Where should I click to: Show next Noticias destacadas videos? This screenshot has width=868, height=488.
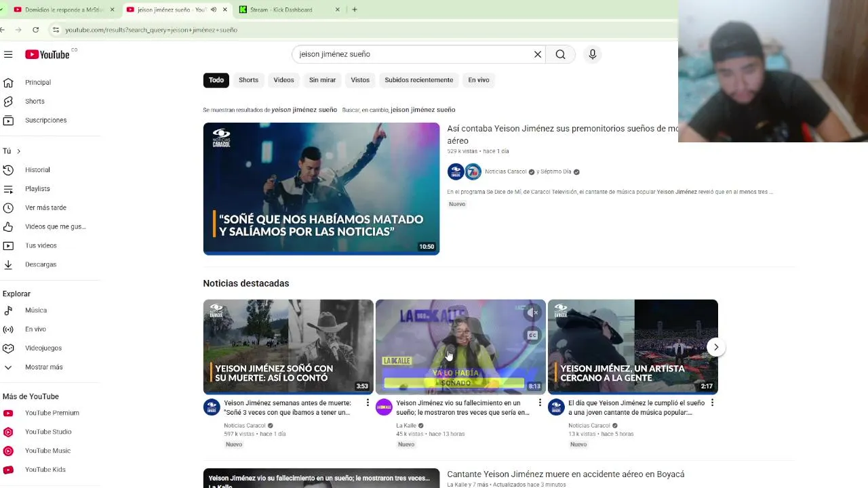tap(716, 347)
